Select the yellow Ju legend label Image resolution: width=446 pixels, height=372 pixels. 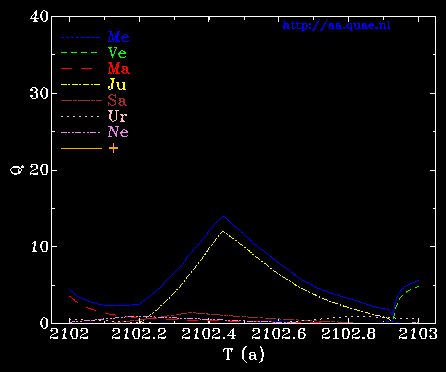pos(117,85)
